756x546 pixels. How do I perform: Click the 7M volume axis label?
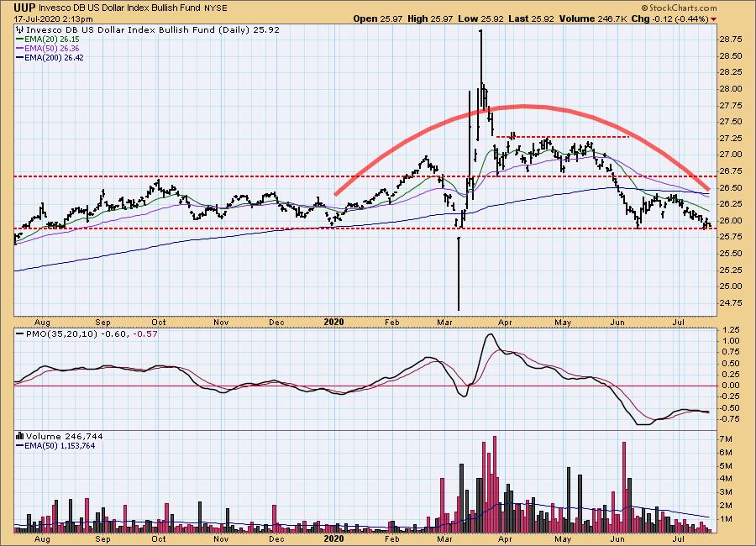tap(727, 439)
